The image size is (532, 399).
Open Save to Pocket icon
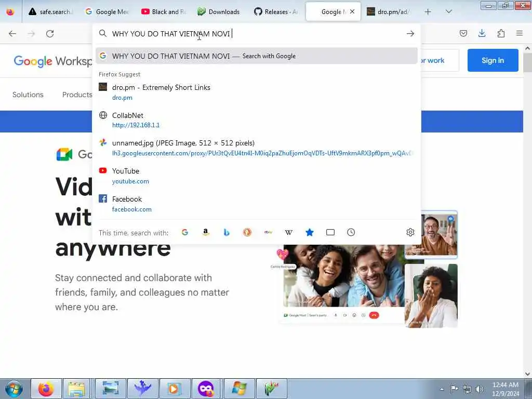[x=463, y=33]
